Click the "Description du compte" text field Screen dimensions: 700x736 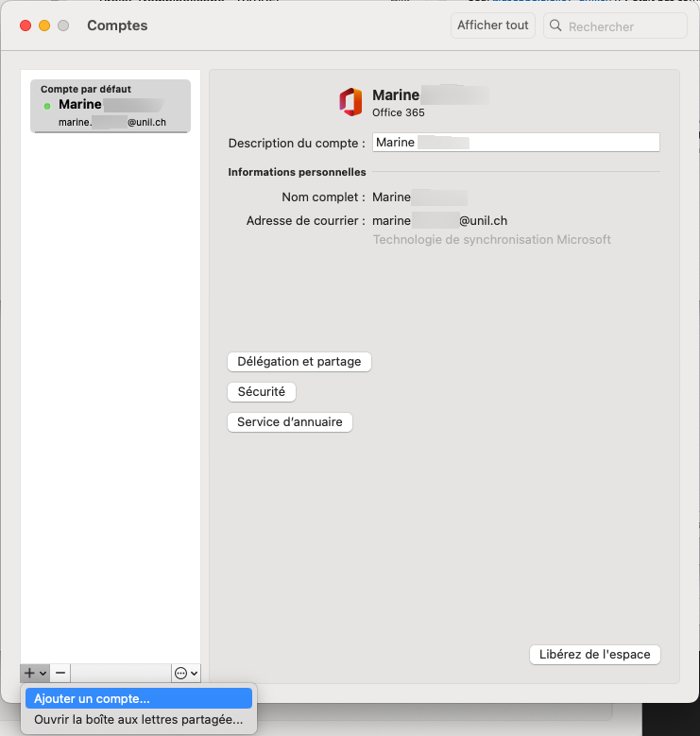(x=515, y=143)
